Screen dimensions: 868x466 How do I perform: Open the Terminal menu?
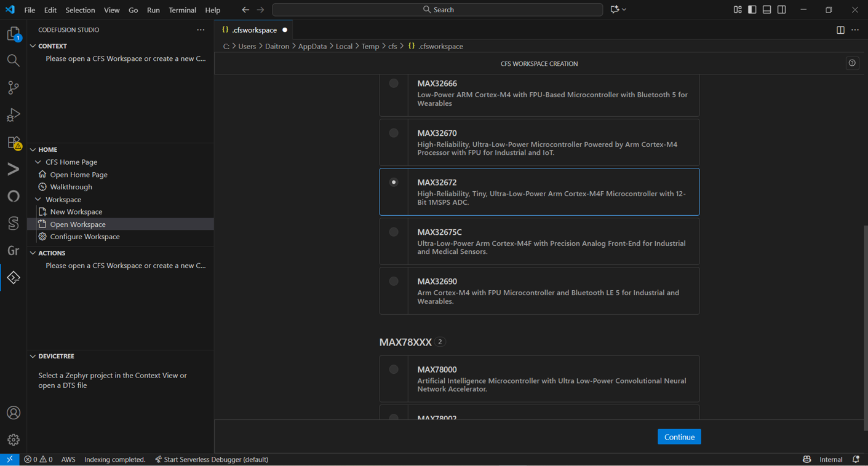(183, 10)
